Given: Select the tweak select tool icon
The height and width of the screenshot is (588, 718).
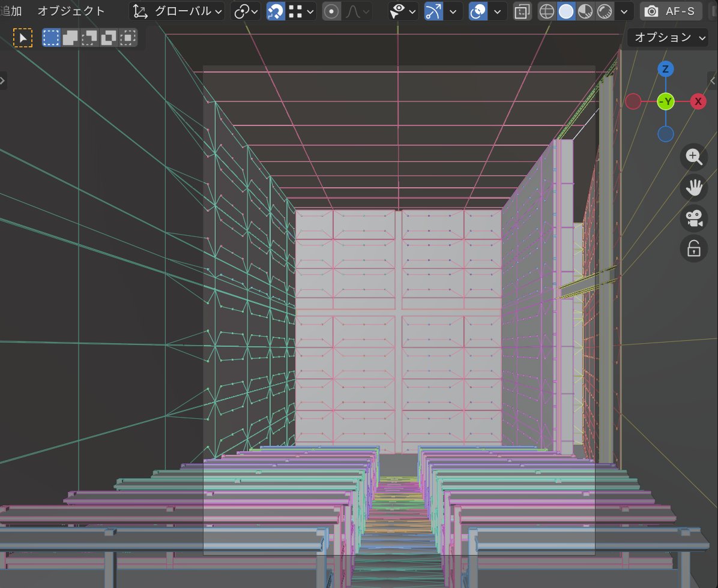Looking at the screenshot, I should 23,38.
